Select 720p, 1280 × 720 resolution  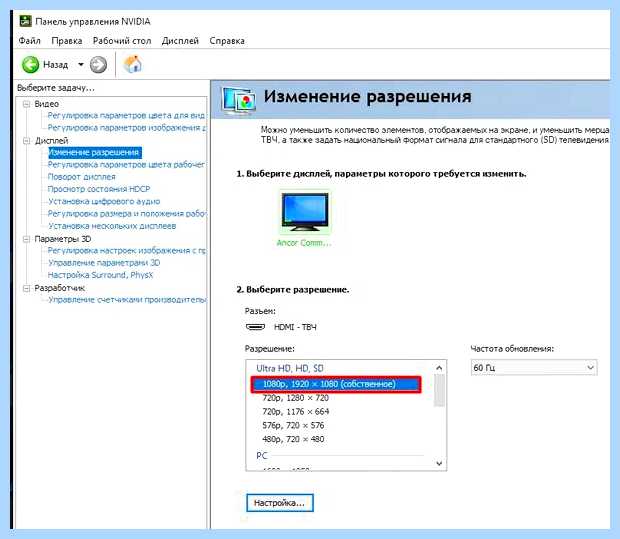click(x=295, y=398)
